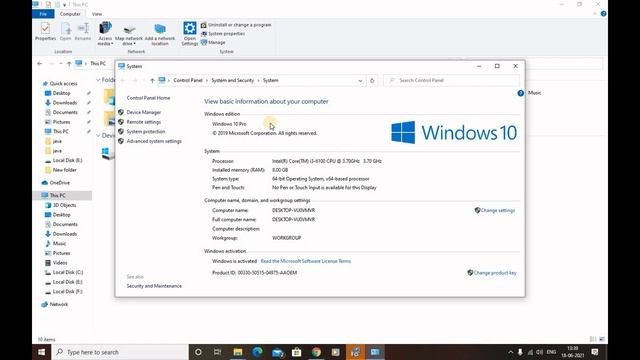
Task: Open Security and Maintenance link
Action: pyautogui.click(x=154, y=286)
